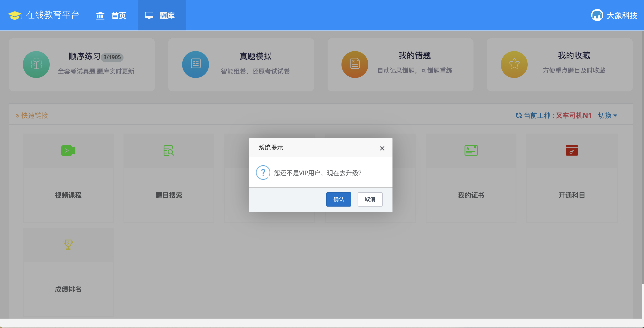Screen dimensions: 644x328
Task: Click the orange wrong questions icon
Action: click(x=355, y=64)
